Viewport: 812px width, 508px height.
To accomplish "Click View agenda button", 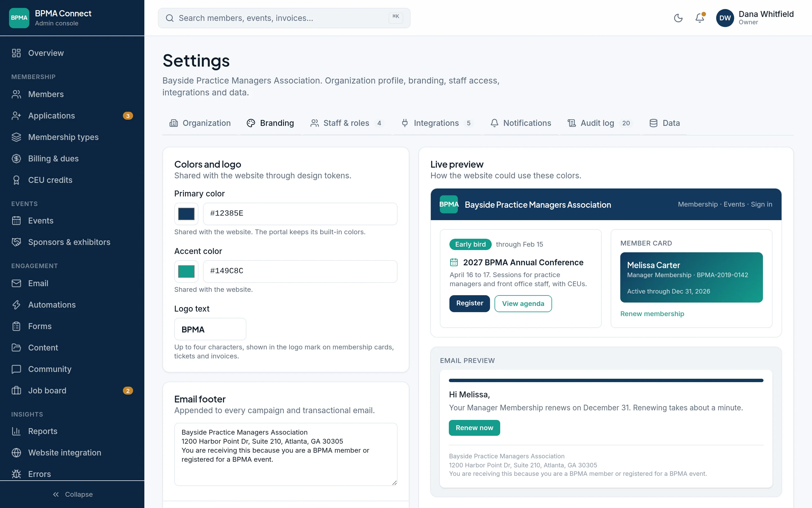I will coord(523,303).
